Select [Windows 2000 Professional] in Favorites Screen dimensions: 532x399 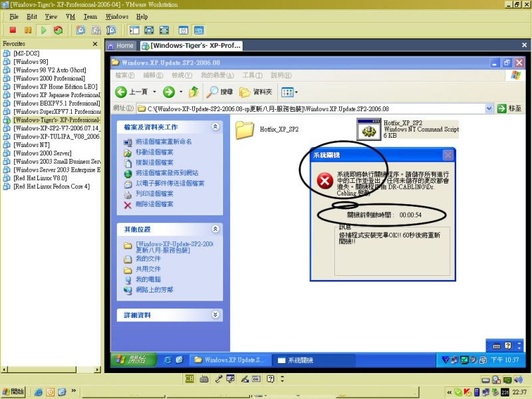[x=49, y=78]
